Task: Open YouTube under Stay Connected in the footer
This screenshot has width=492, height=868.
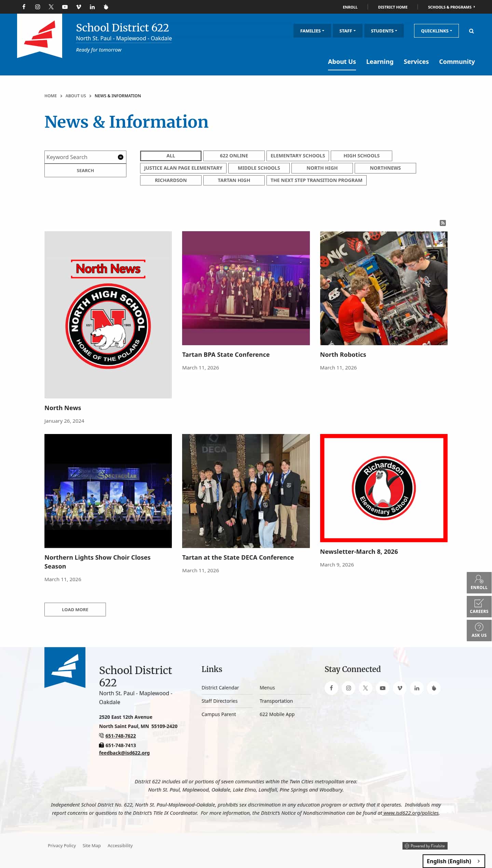Action: [x=383, y=688]
